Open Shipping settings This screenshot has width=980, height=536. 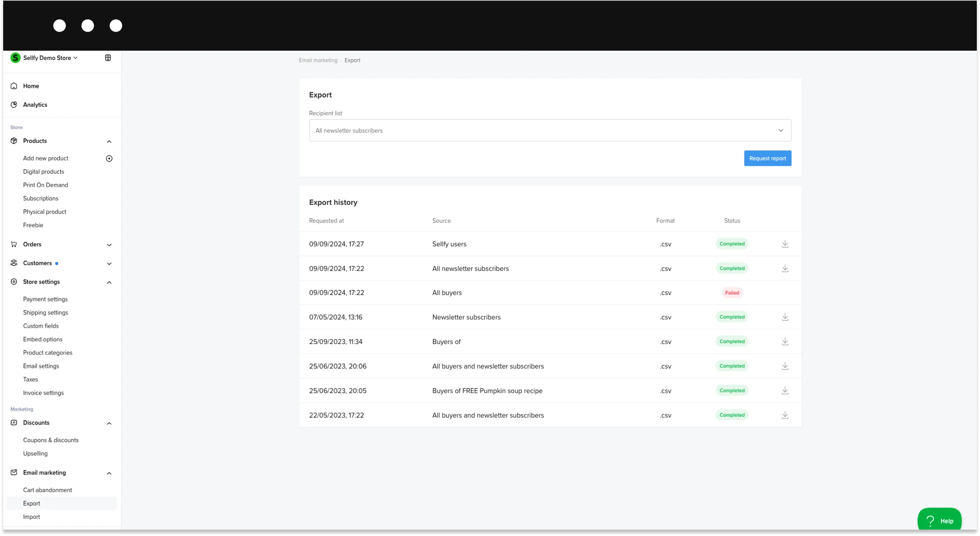coord(45,313)
